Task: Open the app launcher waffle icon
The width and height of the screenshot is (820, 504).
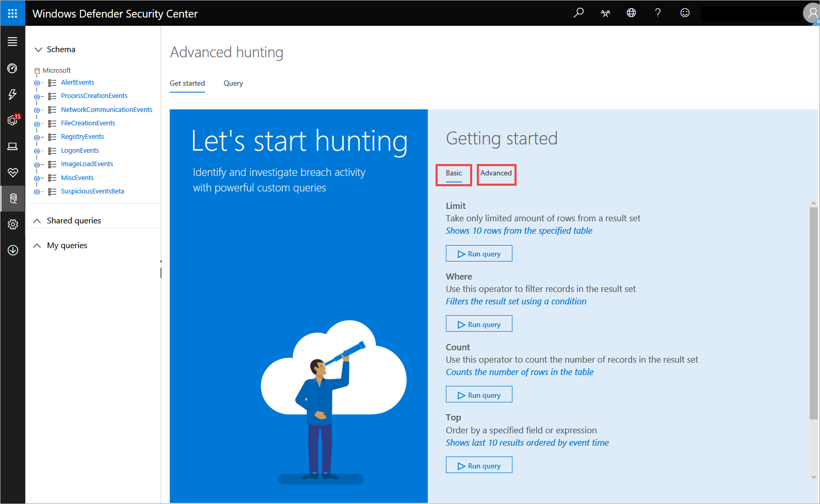Action: point(12,13)
